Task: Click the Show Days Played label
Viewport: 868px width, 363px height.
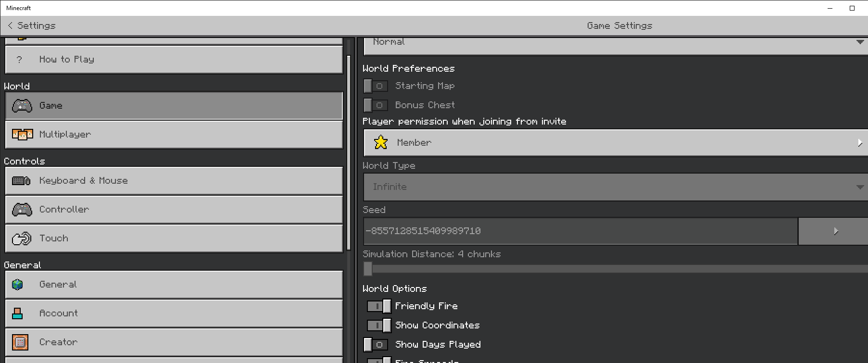Action: (438, 345)
